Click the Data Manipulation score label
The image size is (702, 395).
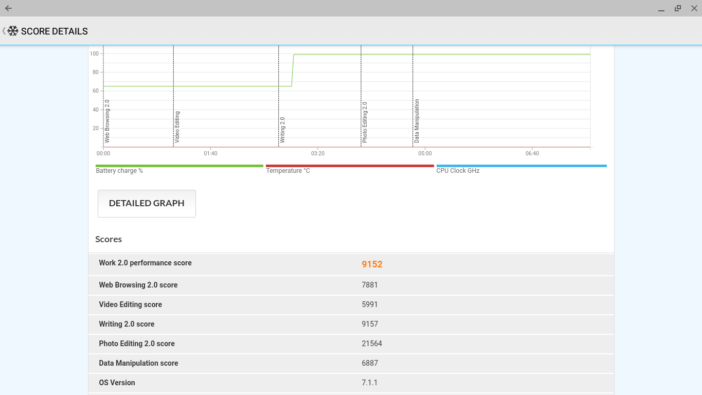pyautogui.click(x=138, y=363)
